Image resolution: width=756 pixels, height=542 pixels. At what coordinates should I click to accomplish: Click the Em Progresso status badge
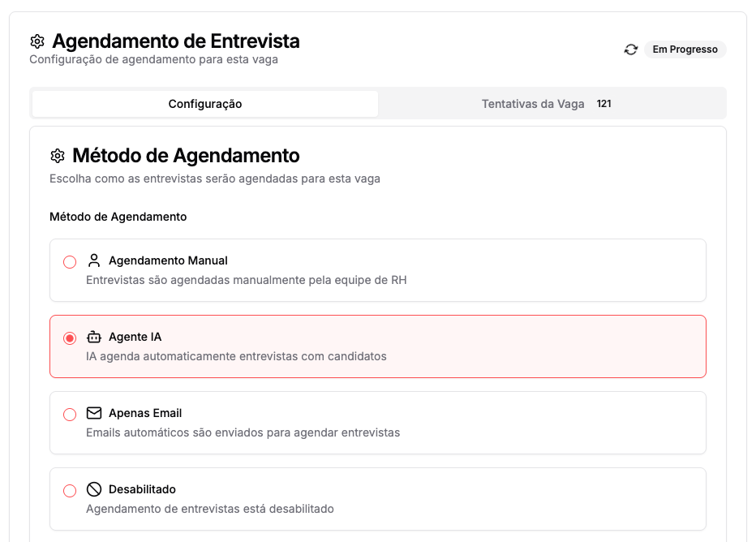click(685, 49)
